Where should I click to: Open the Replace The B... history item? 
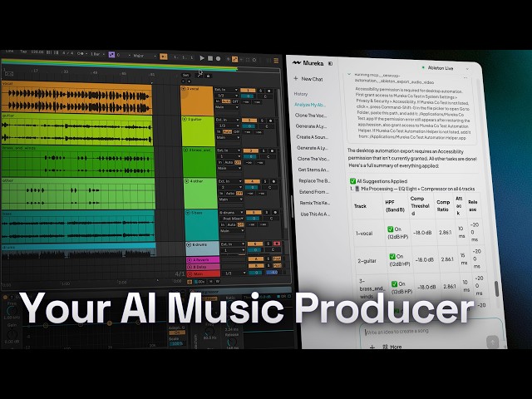[x=314, y=181]
